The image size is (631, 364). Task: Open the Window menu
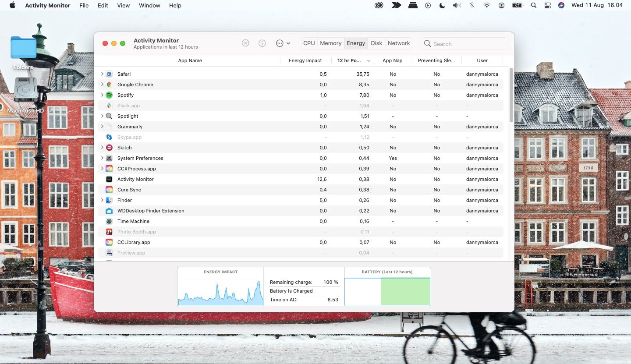pyautogui.click(x=149, y=5)
